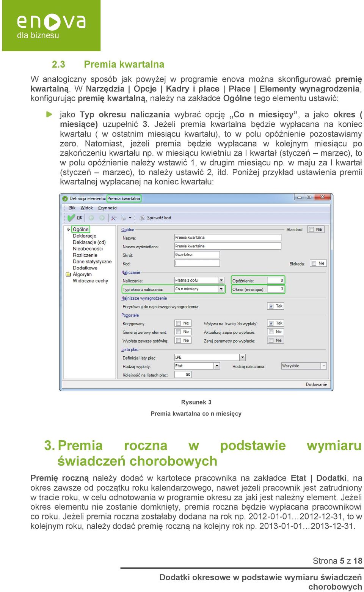Select Ogólne in the left tree

(x=81, y=230)
